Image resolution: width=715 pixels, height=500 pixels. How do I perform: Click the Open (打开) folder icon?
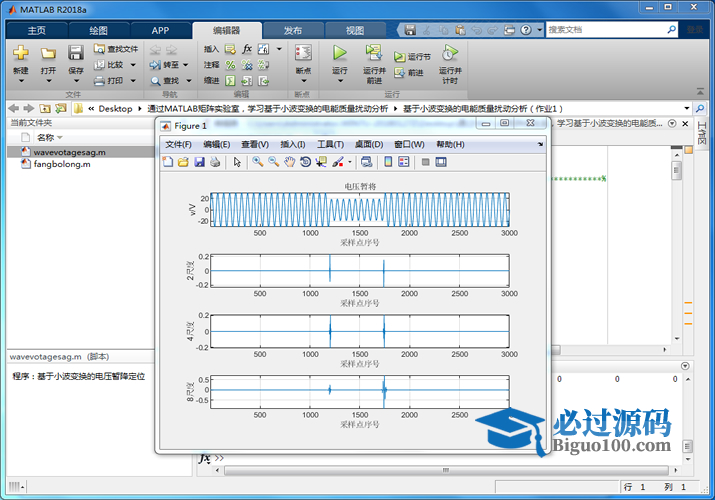(48, 53)
